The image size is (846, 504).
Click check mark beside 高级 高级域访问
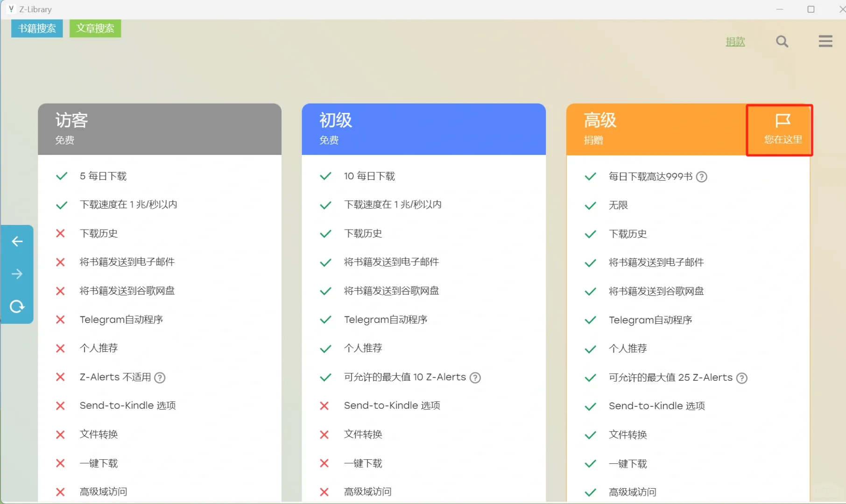tap(590, 492)
